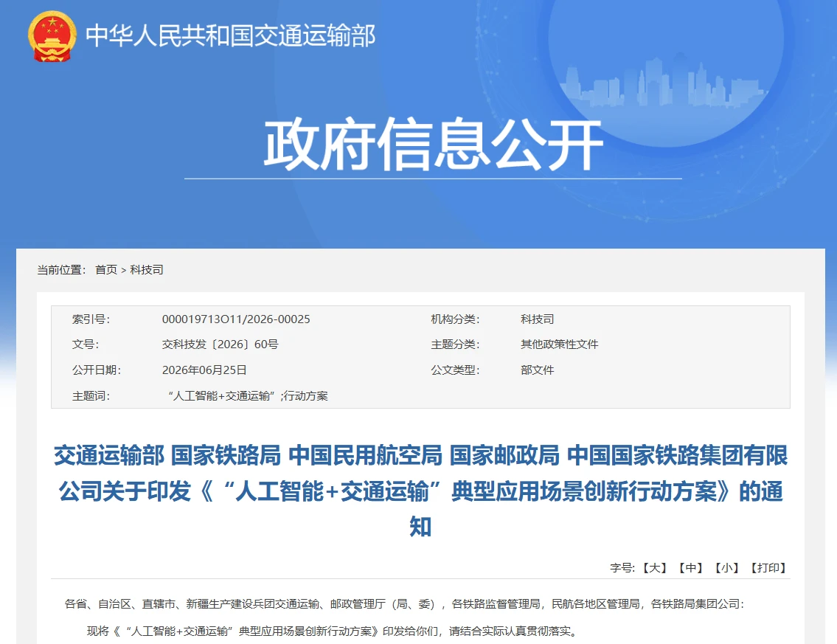Click the 公开日期 label
The image size is (837, 644).
[x=97, y=370]
